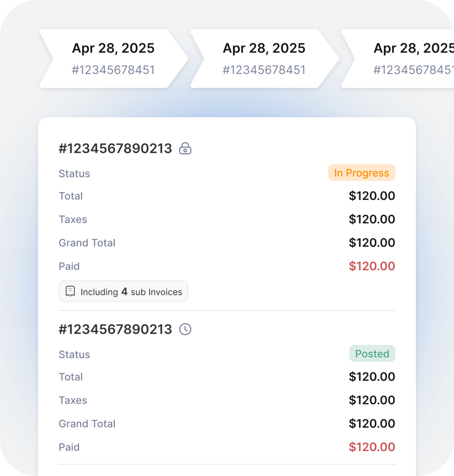Click the receipt icon in the sub Invoices chip
Screen dimensions: 454x476
(x=70, y=291)
